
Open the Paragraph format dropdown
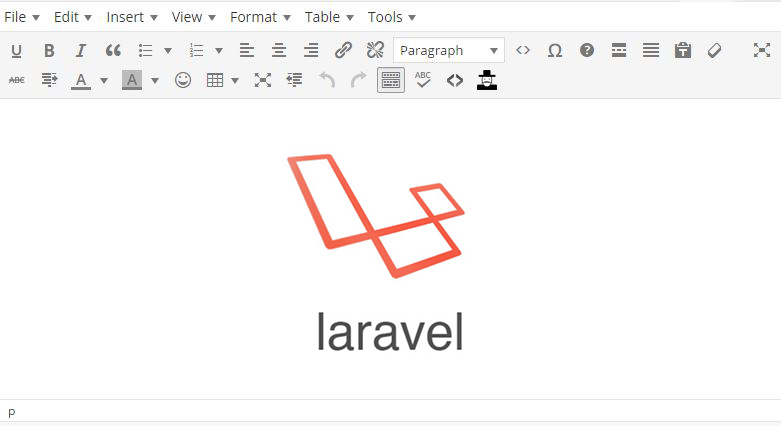(x=449, y=50)
